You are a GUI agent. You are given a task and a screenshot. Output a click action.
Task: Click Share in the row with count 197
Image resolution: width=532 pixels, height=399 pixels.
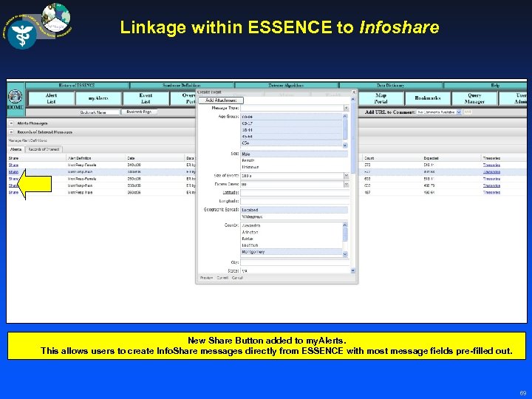(x=13, y=192)
